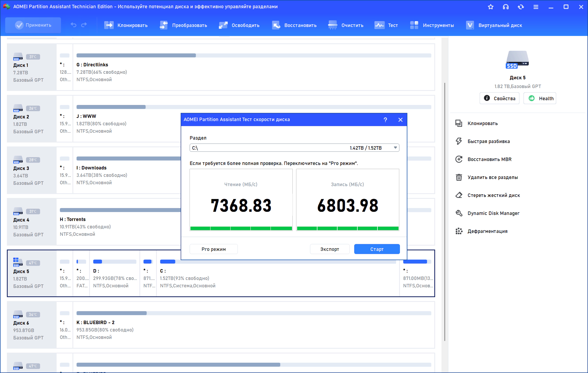Select the Освободить free-up space tool
The height and width of the screenshot is (373, 588).
(239, 25)
